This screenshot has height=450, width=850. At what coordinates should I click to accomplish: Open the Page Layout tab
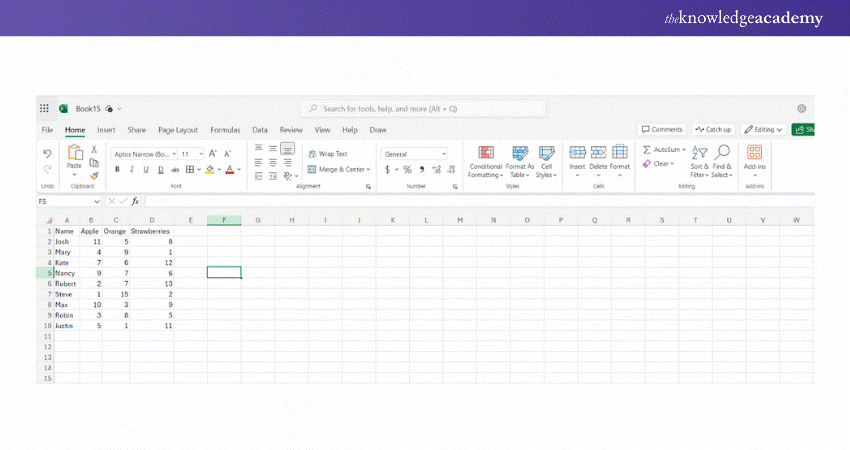click(x=178, y=130)
